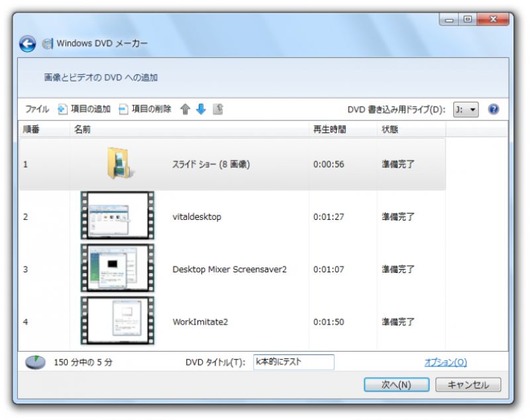Click inside the DVD タイトル text field
Screen dimensions: 530x420
pos(292,362)
